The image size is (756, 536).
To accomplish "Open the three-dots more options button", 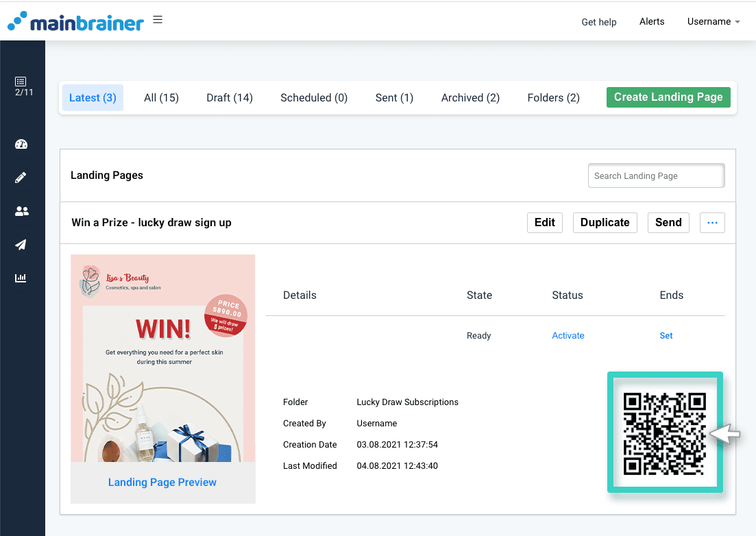I will tap(712, 223).
